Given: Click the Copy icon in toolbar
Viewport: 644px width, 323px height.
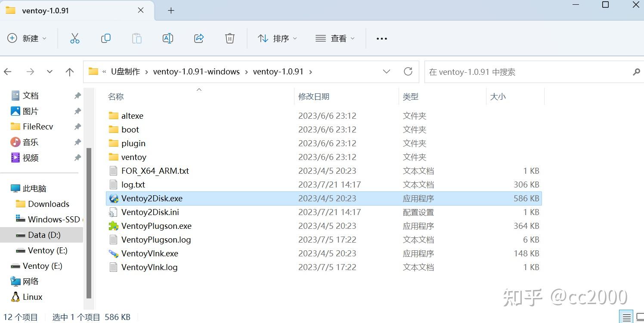Looking at the screenshot, I should pyautogui.click(x=106, y=38).
